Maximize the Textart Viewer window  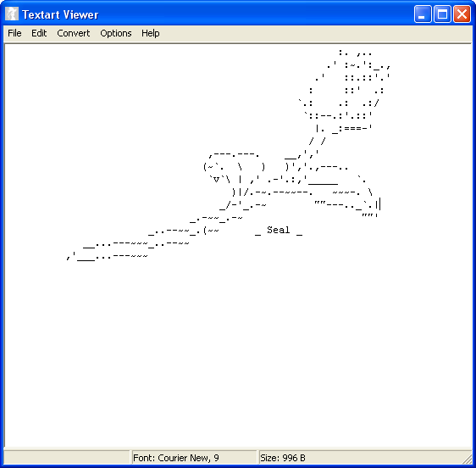[442, 14]
